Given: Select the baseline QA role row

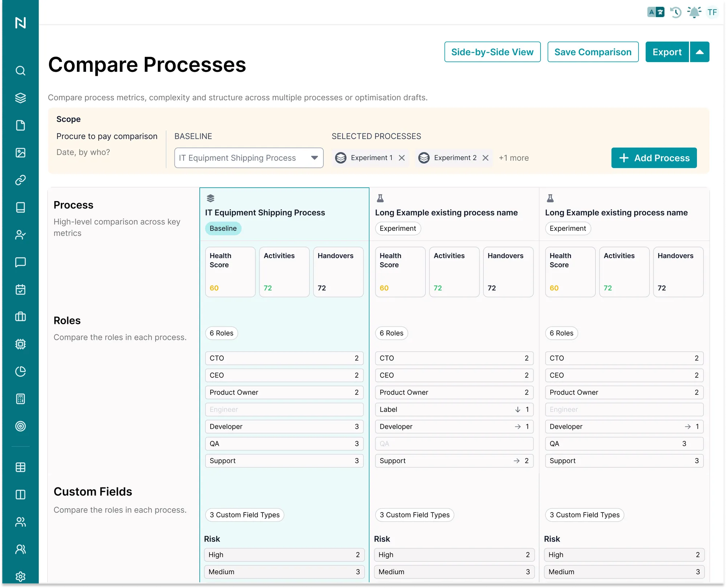Looking at the screenshot, I should [284, 444].
